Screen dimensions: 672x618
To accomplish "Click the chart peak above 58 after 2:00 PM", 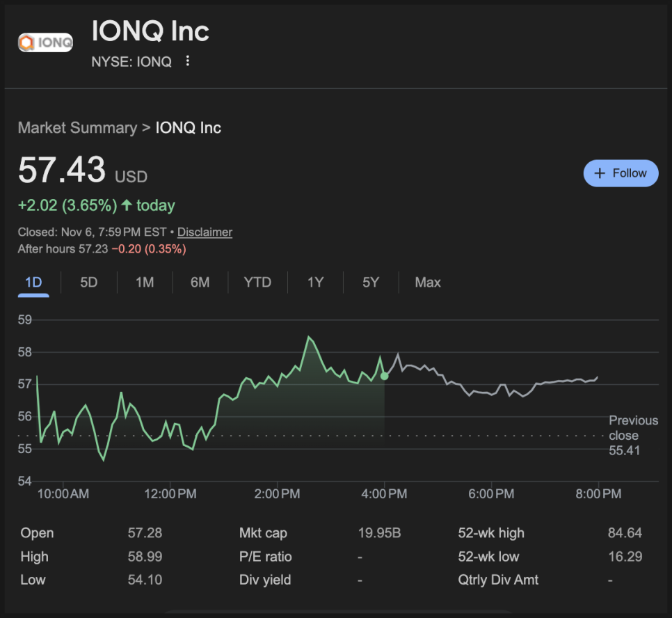I will 308,338.
